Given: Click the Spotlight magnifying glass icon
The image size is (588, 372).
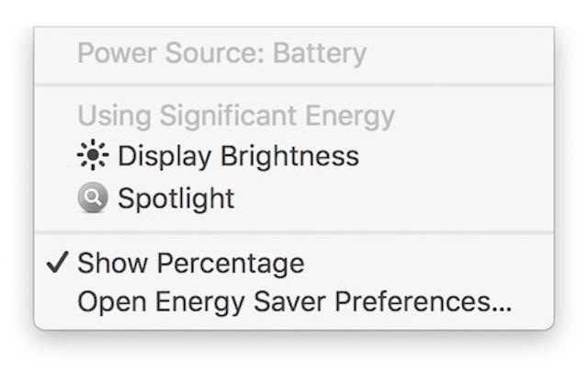Looking at the screenshot, I should pyautogui.click(x=92, y=198).
